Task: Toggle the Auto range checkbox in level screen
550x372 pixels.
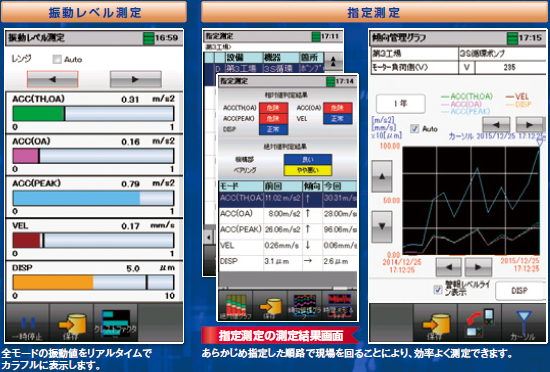Action: tap(57, 59)
